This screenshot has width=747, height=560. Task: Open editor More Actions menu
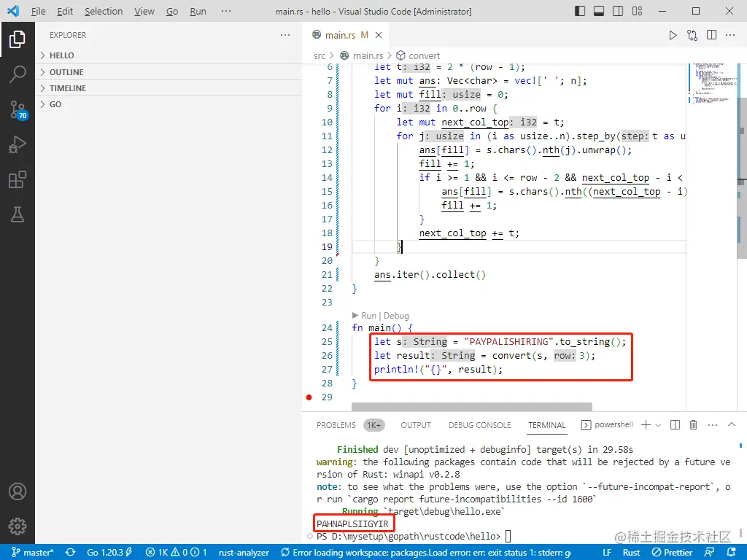[730, 35]
